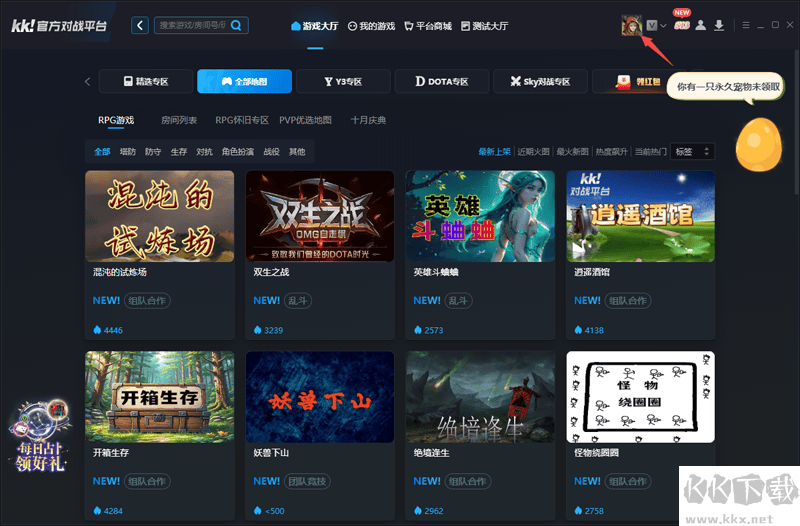Expand the dropdown arrow beside the V badge

(x=663, y=26)
